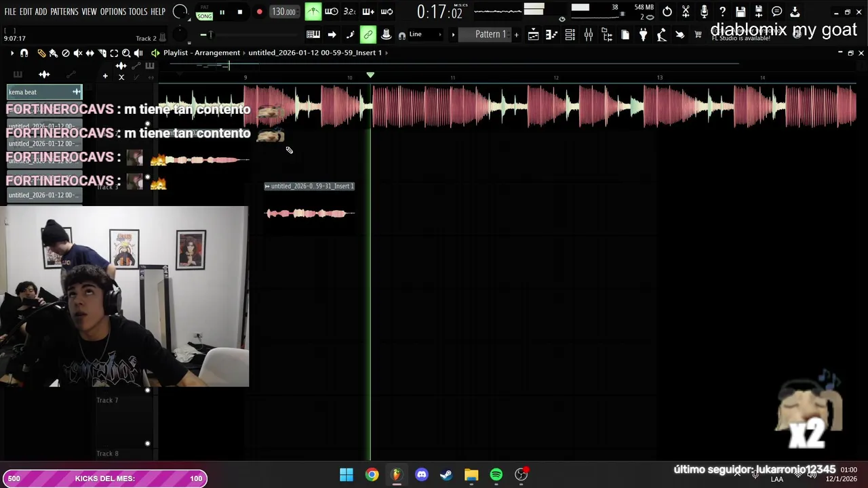Screen dimensions: 868x488
Task: Open the tempo 130.000 field
Action: pos(283,12)
